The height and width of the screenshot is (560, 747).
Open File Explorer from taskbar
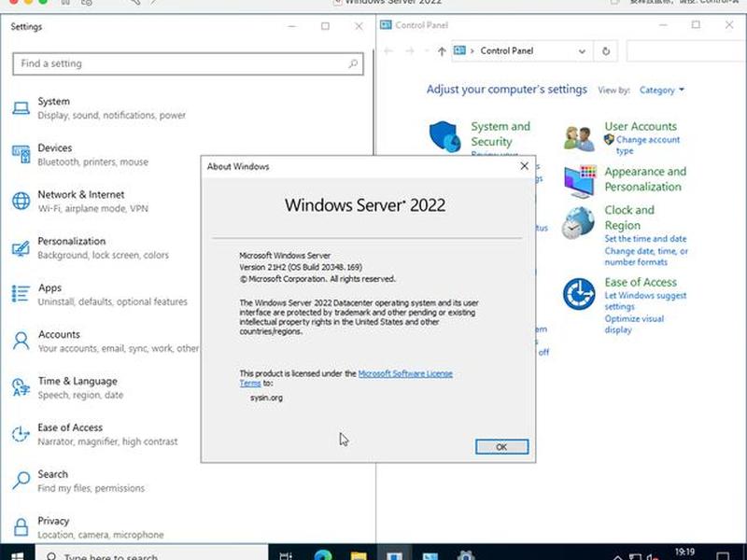coord(359,555)
